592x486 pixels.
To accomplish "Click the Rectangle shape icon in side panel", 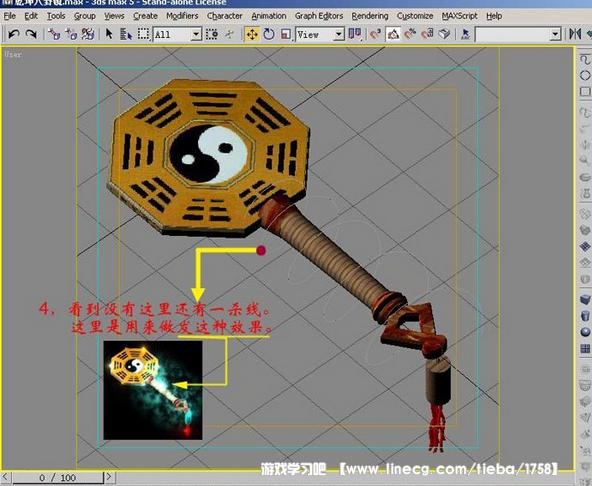I will click(585, 91).
